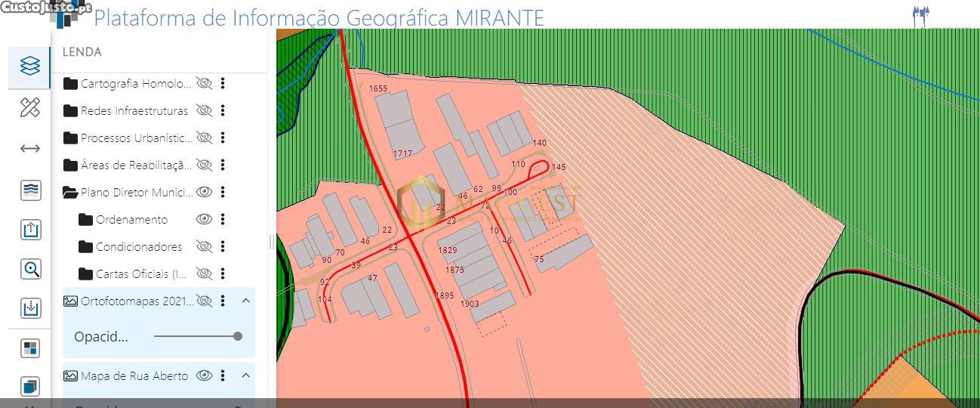
Task: Select the Ortofotomapas 2021... layer name
Action: [x=137, y=301]
